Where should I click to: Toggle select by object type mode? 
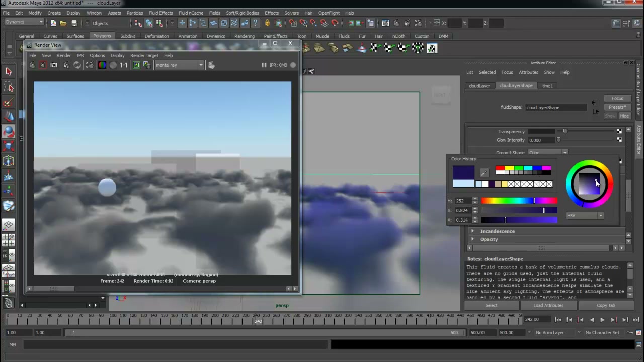(149, 23)
